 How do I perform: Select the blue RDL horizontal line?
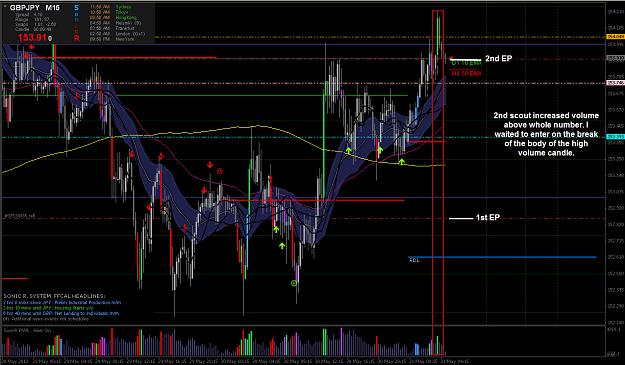pos(502,257)
